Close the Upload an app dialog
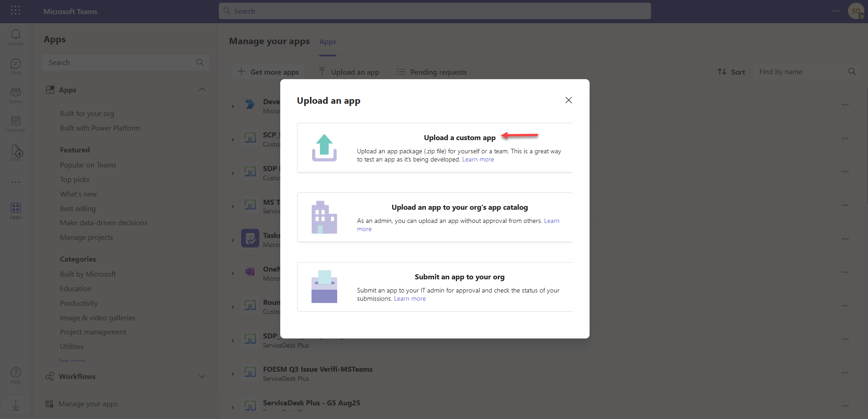 [x=568, y=100]
